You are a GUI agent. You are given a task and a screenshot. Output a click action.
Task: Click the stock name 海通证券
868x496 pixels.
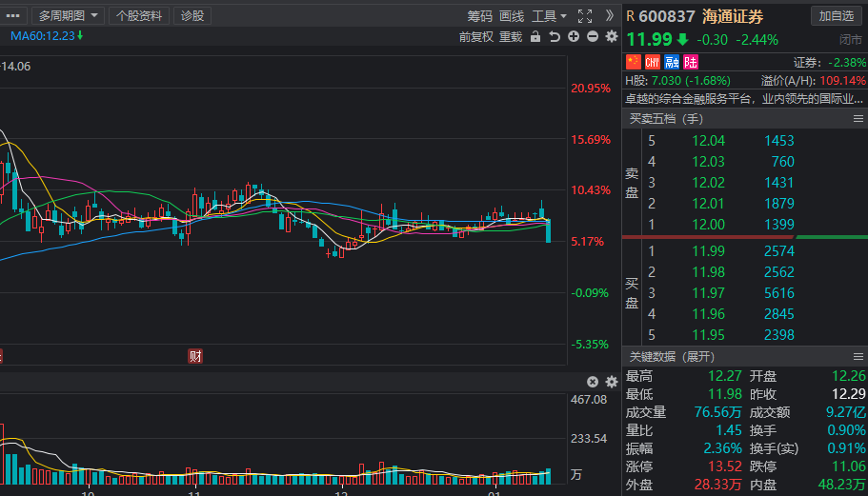pyautogui.click(x=733, y=16)
